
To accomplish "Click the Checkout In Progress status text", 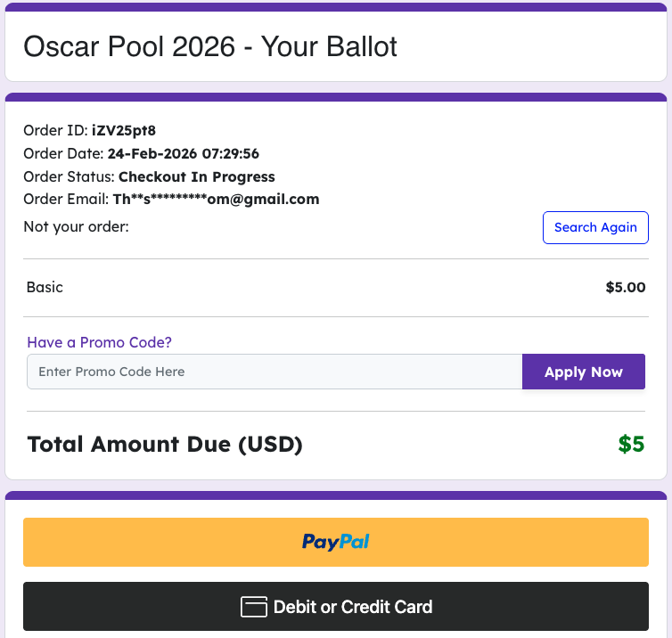I will pyautogui.click(x=197, y=176).
